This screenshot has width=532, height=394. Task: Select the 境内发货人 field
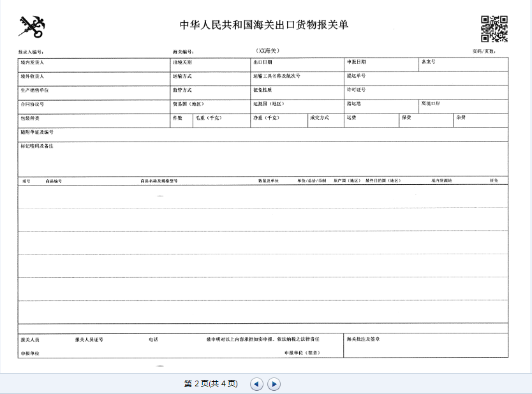click(89, 64)
